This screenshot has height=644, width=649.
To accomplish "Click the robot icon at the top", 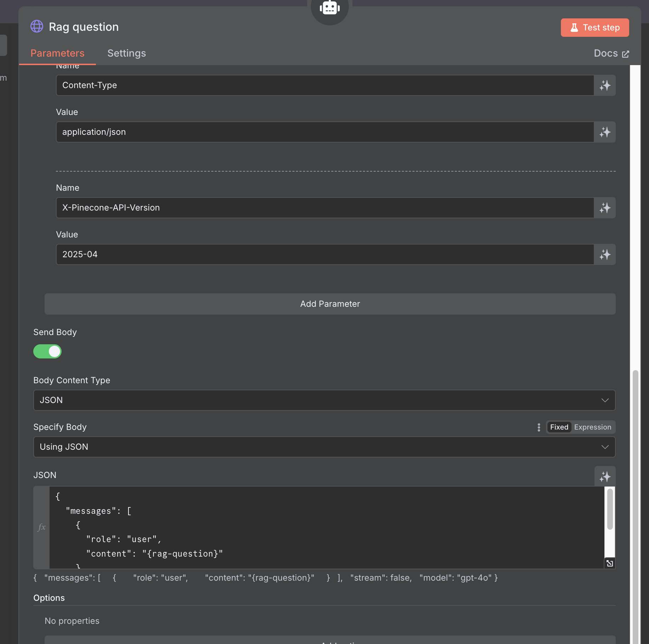I will point(329,8).
